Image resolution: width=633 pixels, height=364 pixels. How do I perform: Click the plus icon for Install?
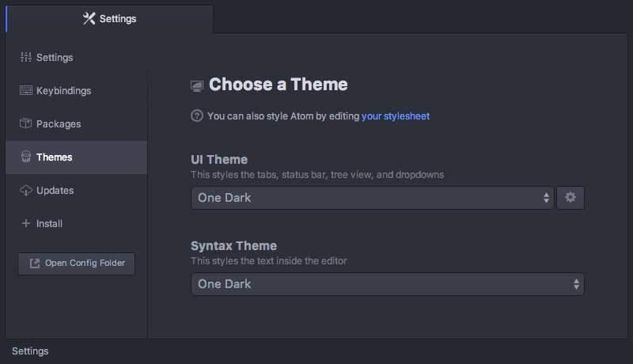25,224
